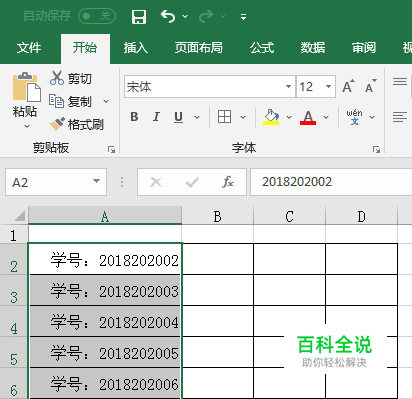
Task: Select column B header
Action: pos(218,215)
